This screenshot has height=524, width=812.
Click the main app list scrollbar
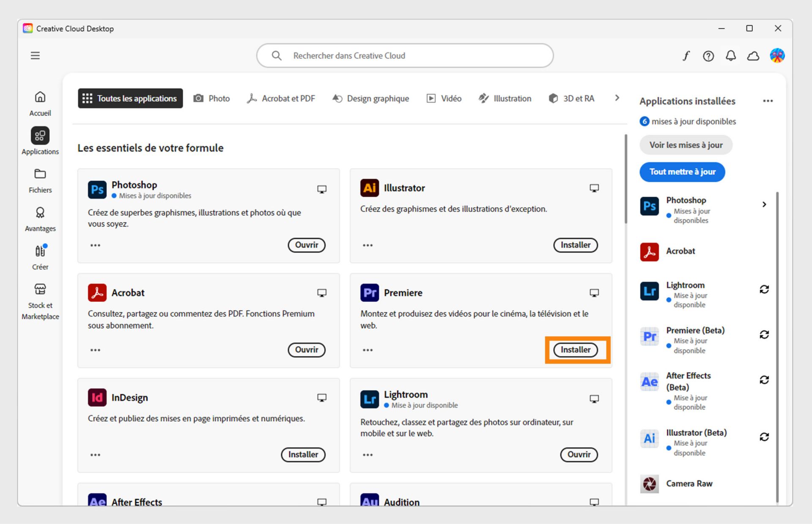click(x=625, y=179)
